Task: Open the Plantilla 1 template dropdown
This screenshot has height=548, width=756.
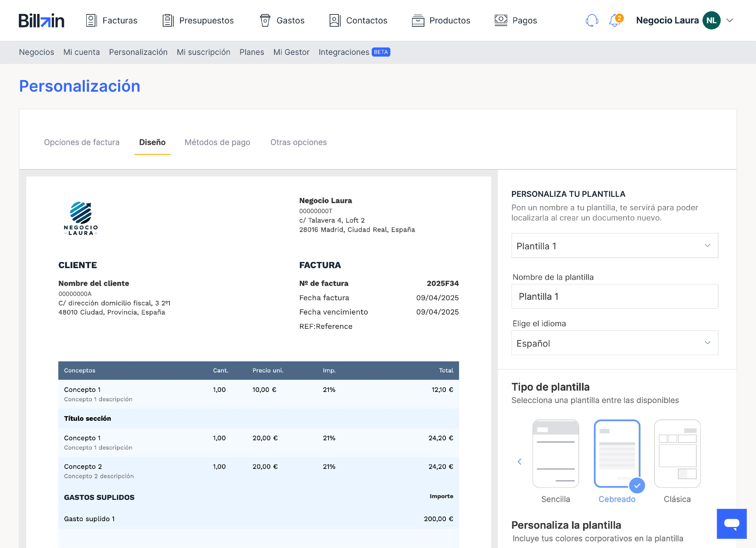Action: click(x=615, y=246)
